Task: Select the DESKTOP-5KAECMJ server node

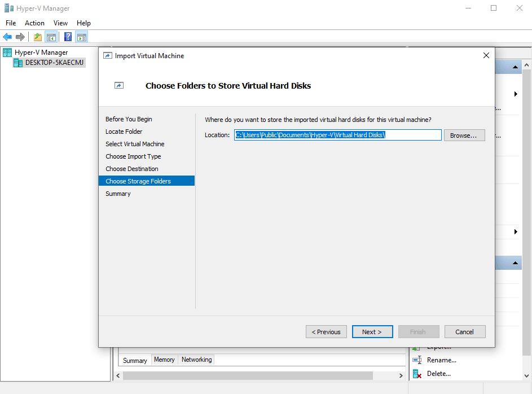Action: pyautogui.click(x=49, y=63)
